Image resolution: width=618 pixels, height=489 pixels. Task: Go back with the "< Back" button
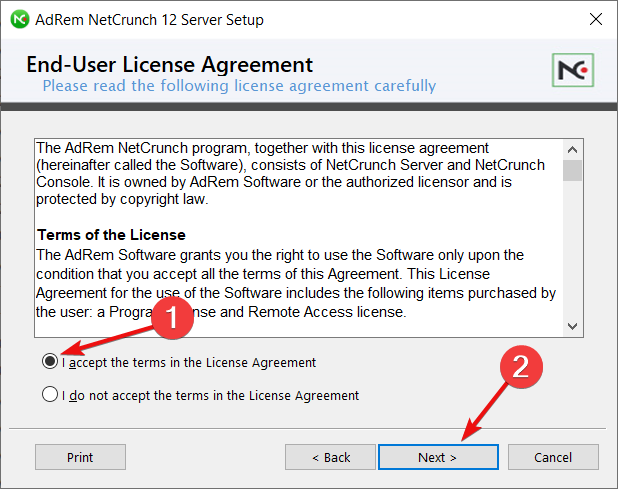point(330,457)
